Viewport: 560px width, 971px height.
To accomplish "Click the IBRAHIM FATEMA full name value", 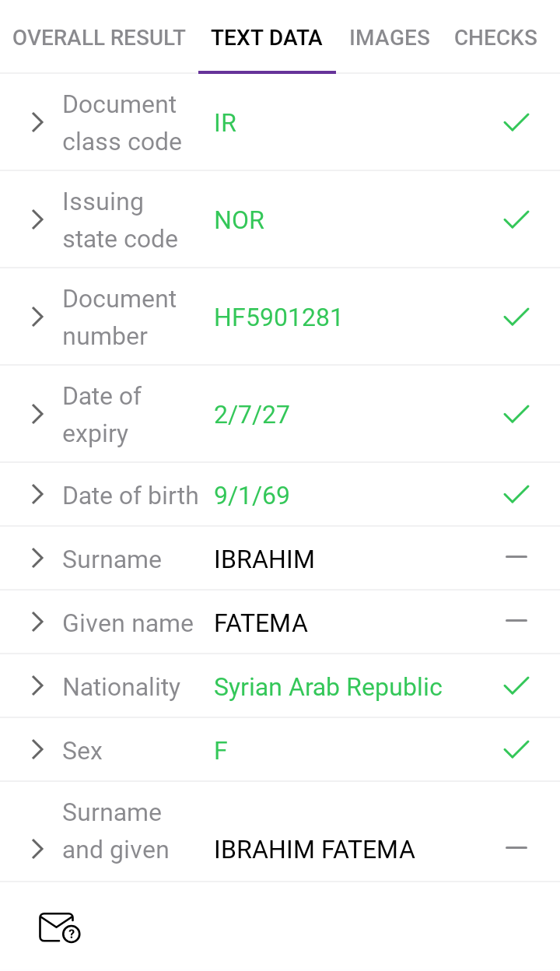I will [x=314, y=850].
